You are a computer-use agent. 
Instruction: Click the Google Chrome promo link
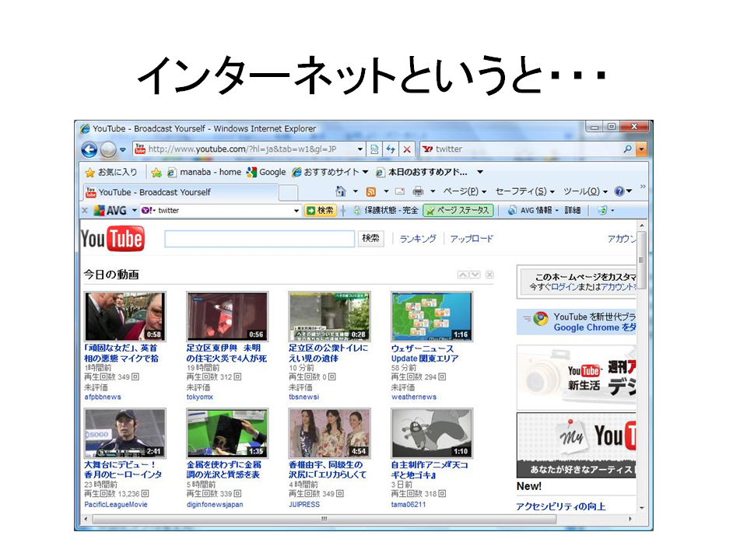594,327
